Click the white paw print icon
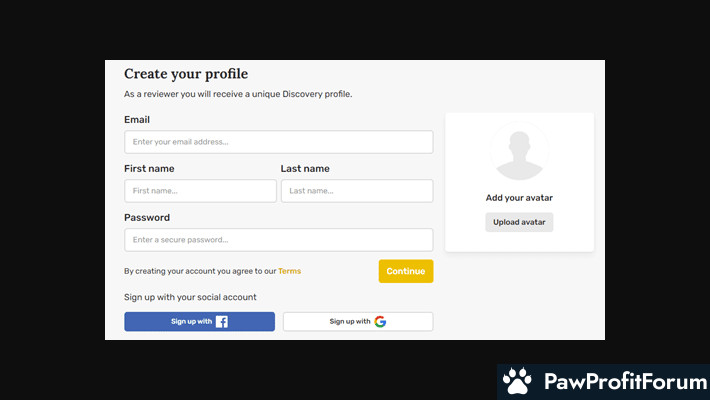Viewport: 710px width, 400px height. click(x=518, y=381)
